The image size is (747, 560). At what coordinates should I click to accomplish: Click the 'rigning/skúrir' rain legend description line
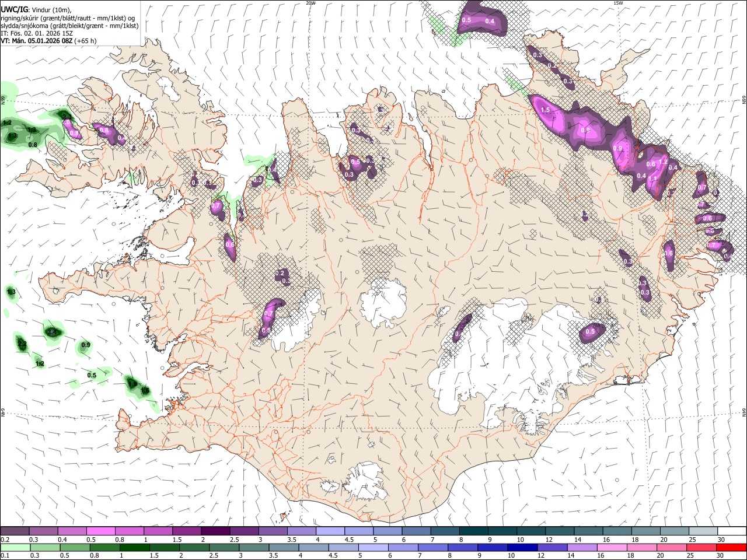coord(68,18)
